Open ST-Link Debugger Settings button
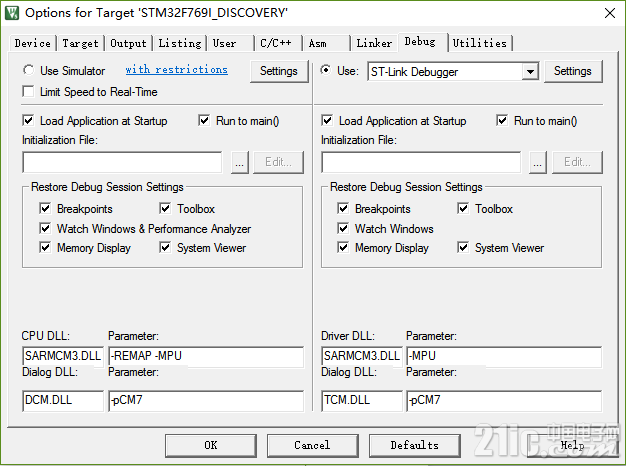Screen dimensions: 628x466 click(573, 71)
